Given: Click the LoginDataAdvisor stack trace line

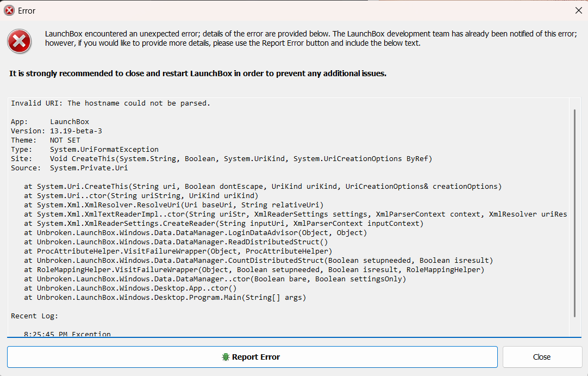Looking at the screenshot, I should (x=196, y=233).
